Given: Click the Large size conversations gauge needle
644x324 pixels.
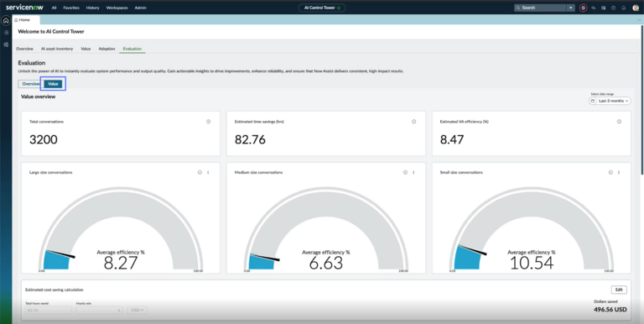Looking at the screenshot, I should (x=60, y=253).
